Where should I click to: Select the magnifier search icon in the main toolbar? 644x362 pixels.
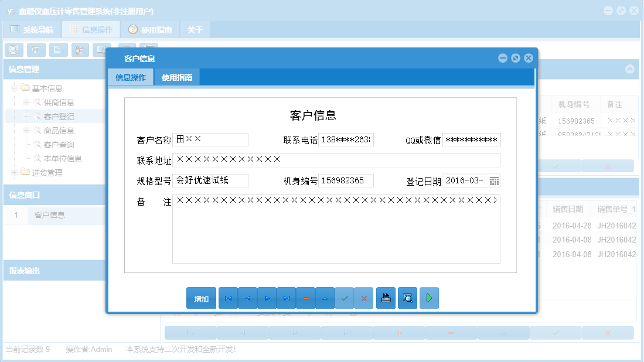pos(13,50)
